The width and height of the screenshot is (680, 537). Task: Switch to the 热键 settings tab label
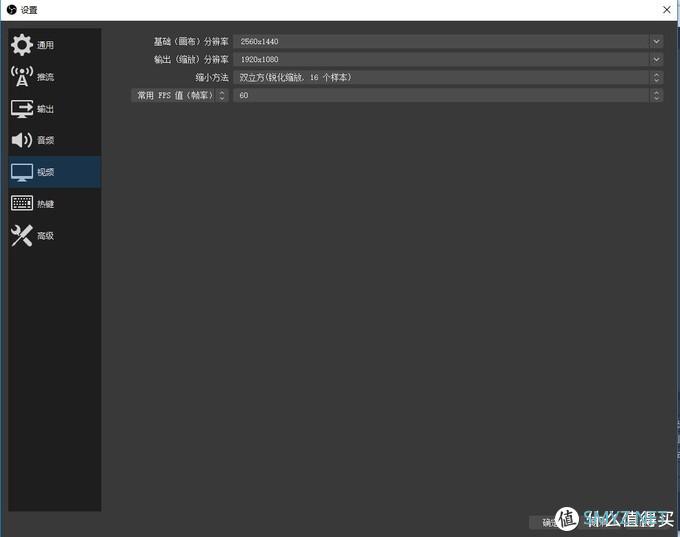click(46, 204)
